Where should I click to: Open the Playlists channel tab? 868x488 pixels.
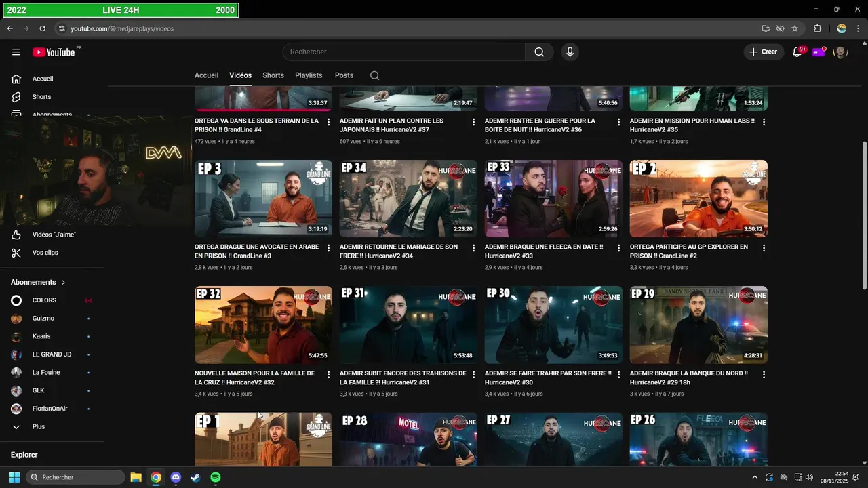[309, 75]
